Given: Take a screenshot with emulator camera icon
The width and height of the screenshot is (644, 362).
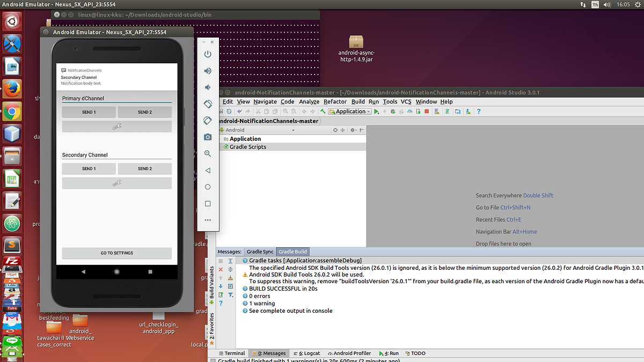Looking at the screenshot, I should [x=208, y=137].
